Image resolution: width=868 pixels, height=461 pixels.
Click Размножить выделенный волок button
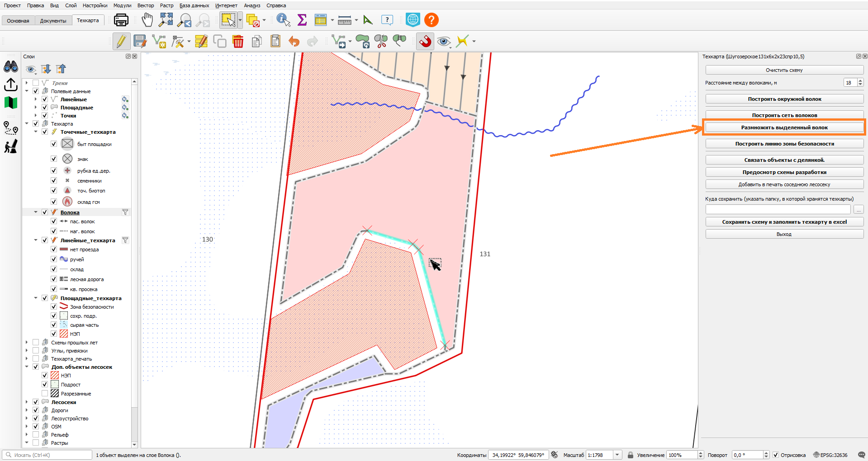coord(784,127)
